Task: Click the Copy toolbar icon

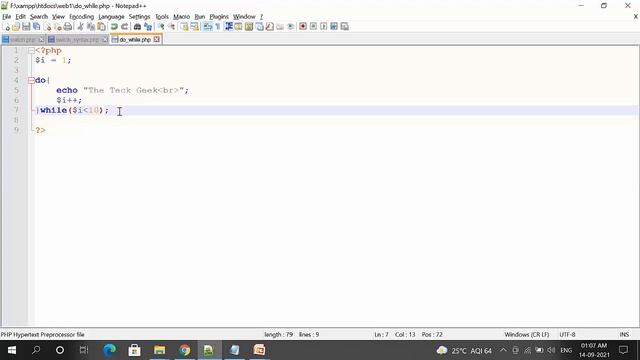Action: 91,27
